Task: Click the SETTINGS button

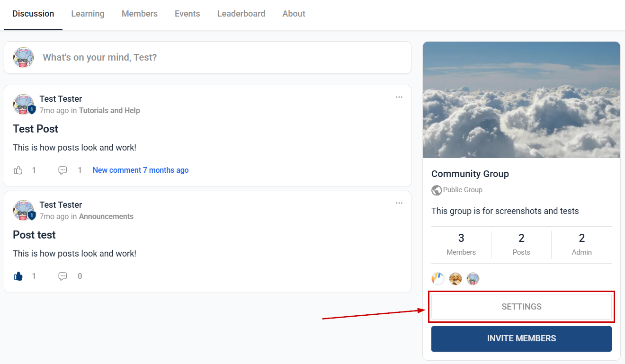Action: [x=521, y=307]
